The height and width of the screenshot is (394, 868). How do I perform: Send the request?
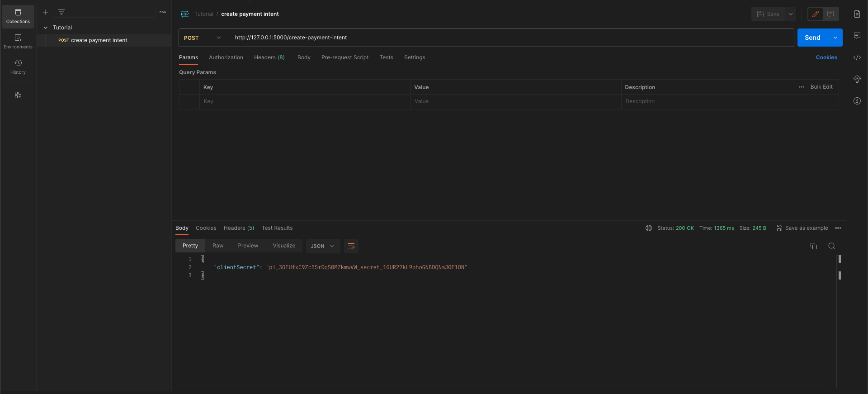812,38
